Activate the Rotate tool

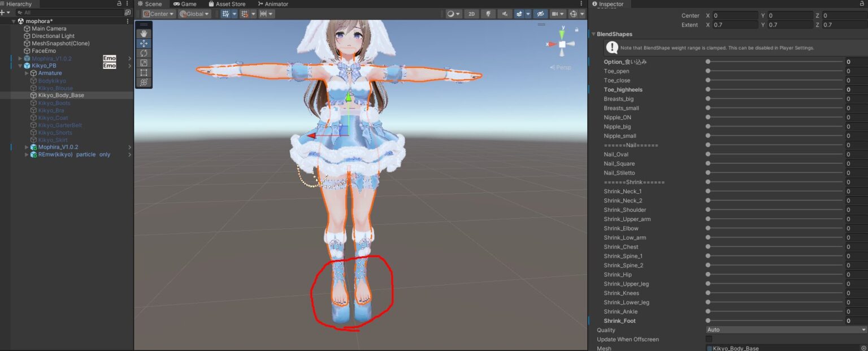(x=144, y=53)
